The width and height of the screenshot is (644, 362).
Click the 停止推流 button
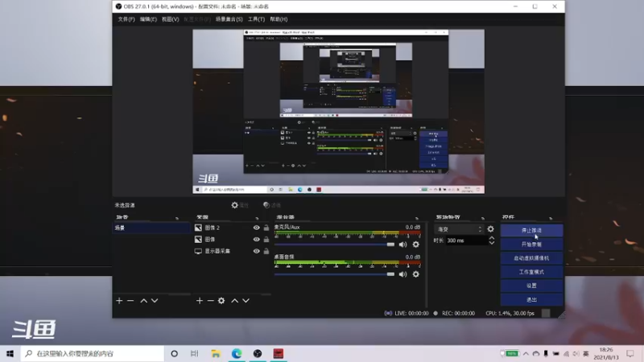click(x=531, y=230)
